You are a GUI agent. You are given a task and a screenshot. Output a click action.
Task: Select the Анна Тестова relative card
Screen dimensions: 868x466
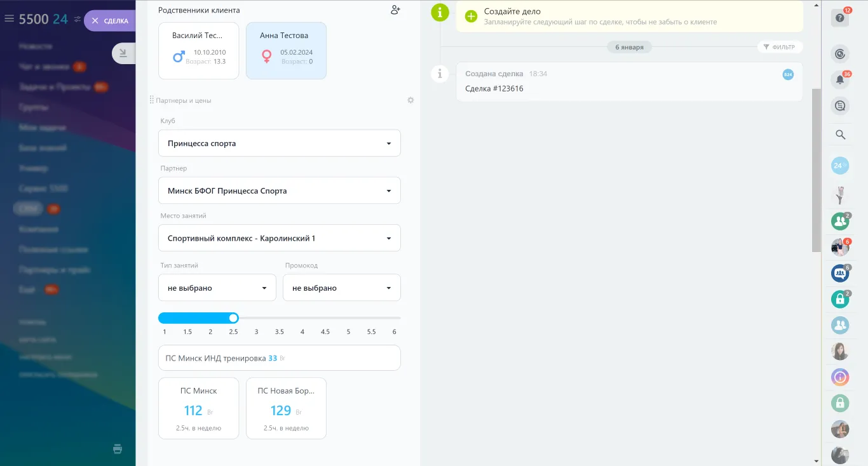(286, 51)
